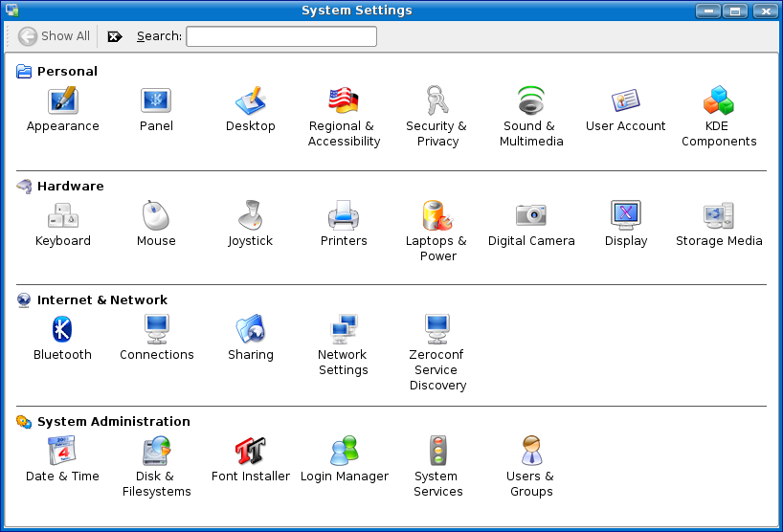This screenshot has height=532, width=783.
Task: Click the Digital Camera icon
Action: coord(531,215)
